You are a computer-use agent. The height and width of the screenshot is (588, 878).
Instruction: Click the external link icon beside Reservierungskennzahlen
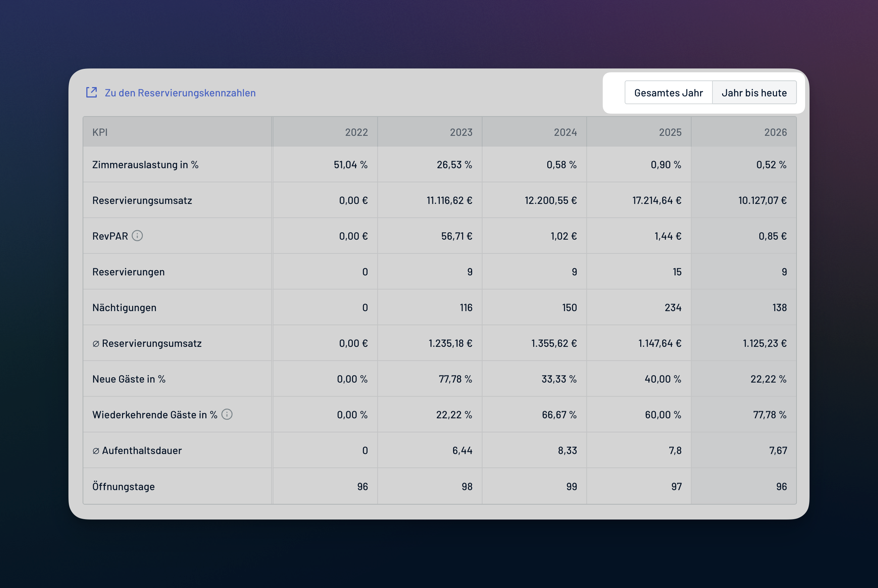tap(92, 92)
